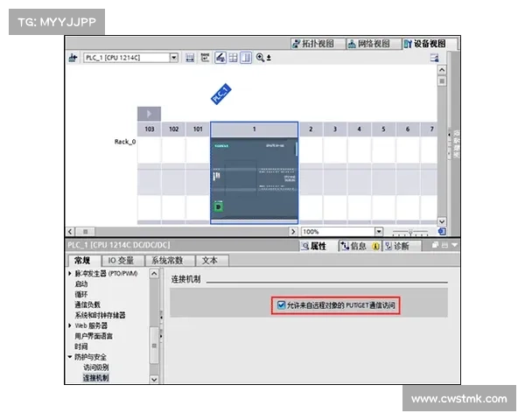Select the 常规 general tab

click(x=82, y=260)
